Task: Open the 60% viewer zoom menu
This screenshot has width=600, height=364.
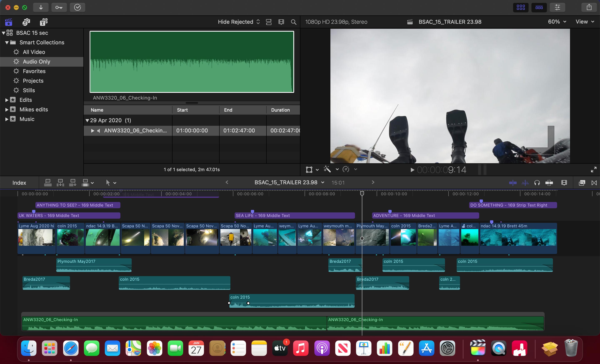Action: point(557,22)
